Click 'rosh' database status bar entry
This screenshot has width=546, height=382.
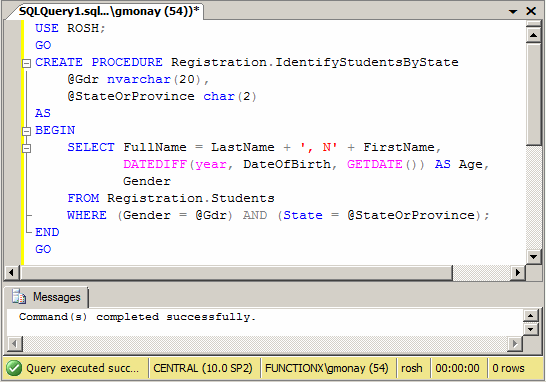(412, 368)
